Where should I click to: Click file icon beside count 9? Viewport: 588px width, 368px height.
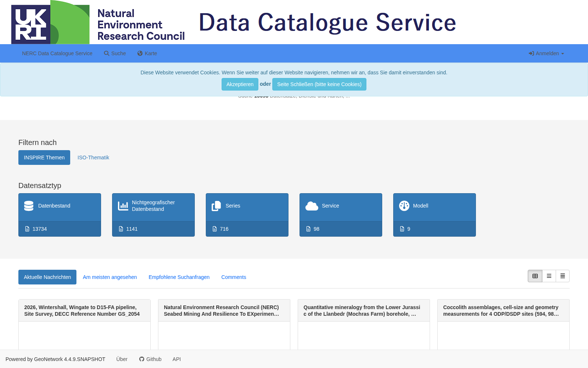point(402,229)
